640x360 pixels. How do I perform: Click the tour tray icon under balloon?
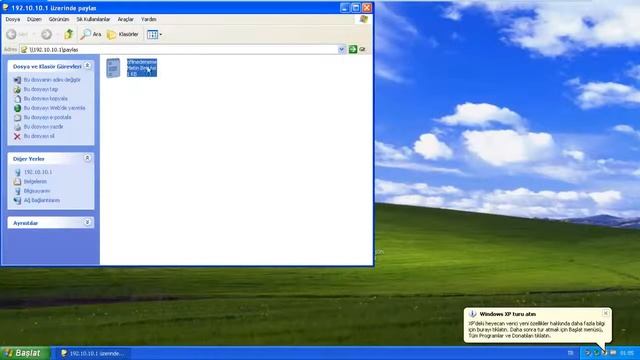pos(604,353)
